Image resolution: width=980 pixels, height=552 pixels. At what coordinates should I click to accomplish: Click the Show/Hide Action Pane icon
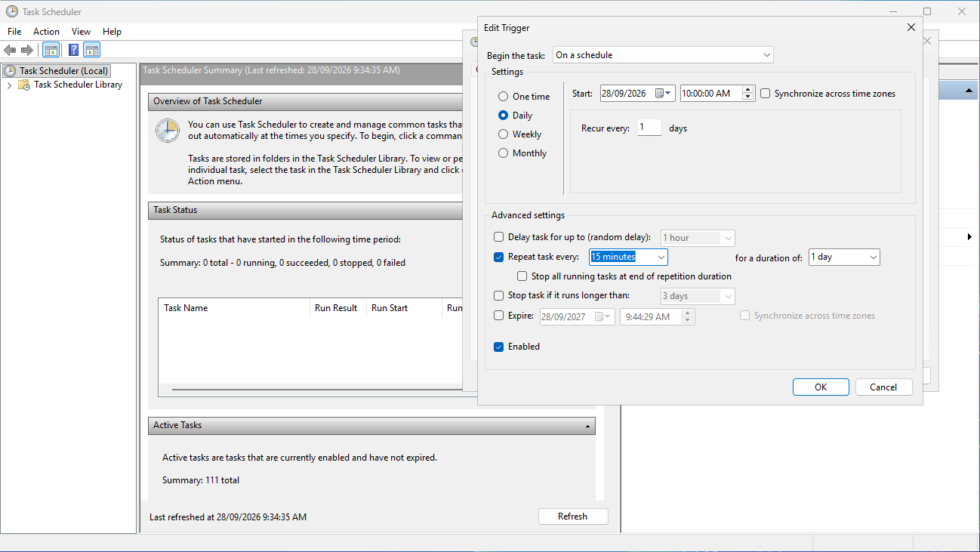point(92,51)
